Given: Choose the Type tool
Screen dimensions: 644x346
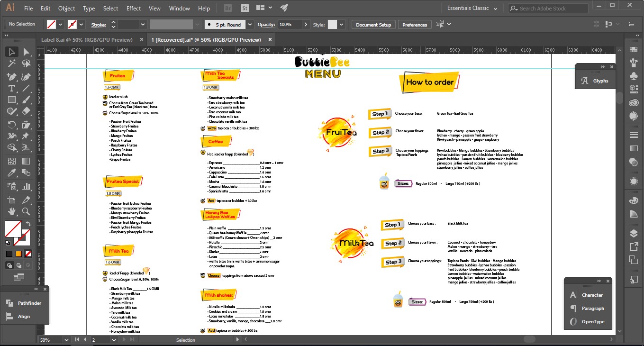Looking at the screenshot, I should point(12,88).
